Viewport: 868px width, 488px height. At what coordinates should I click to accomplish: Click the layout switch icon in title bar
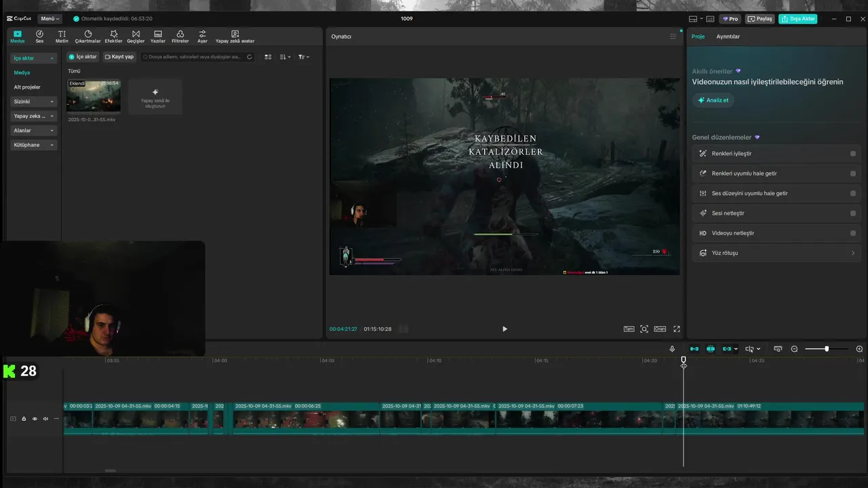click(693, 19)
